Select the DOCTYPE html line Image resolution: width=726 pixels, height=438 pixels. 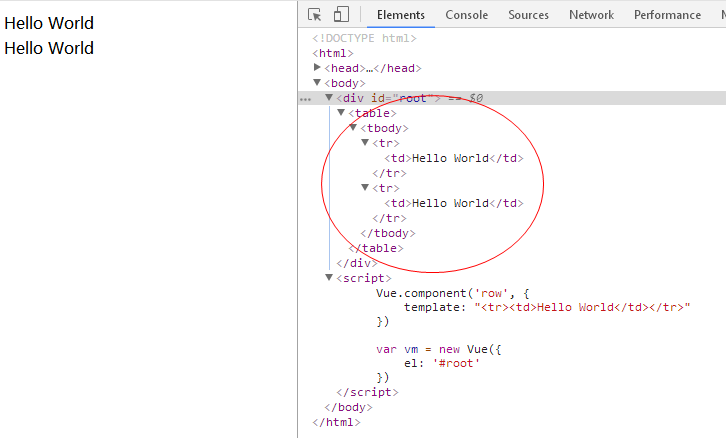pos(364,38)
